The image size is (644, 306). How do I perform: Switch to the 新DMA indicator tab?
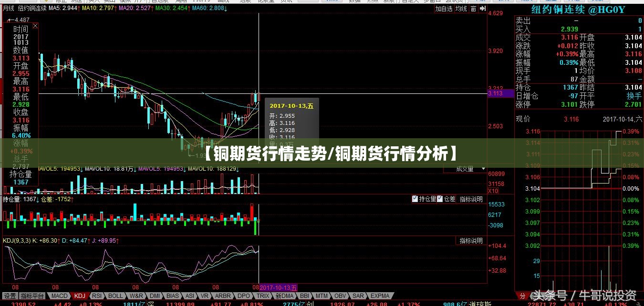coord(285,296)
